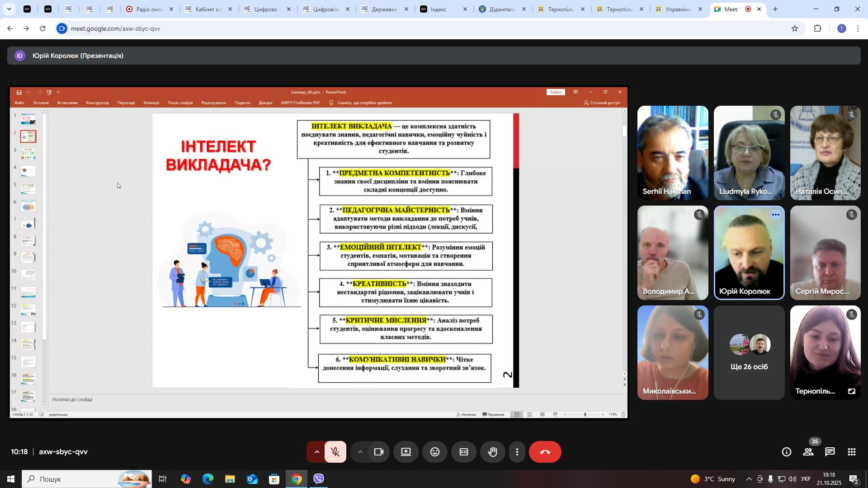Leave the call with red button

545,452
